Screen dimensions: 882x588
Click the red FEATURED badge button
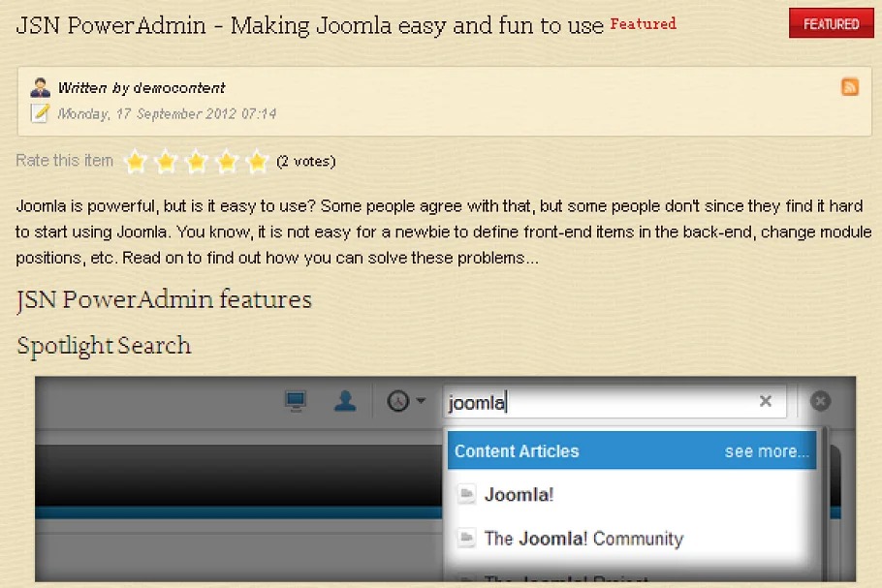click(x=831, y=24)
